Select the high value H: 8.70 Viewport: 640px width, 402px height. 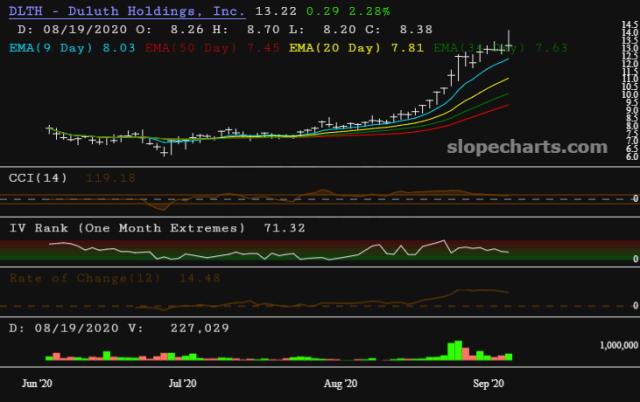[246, 29]
